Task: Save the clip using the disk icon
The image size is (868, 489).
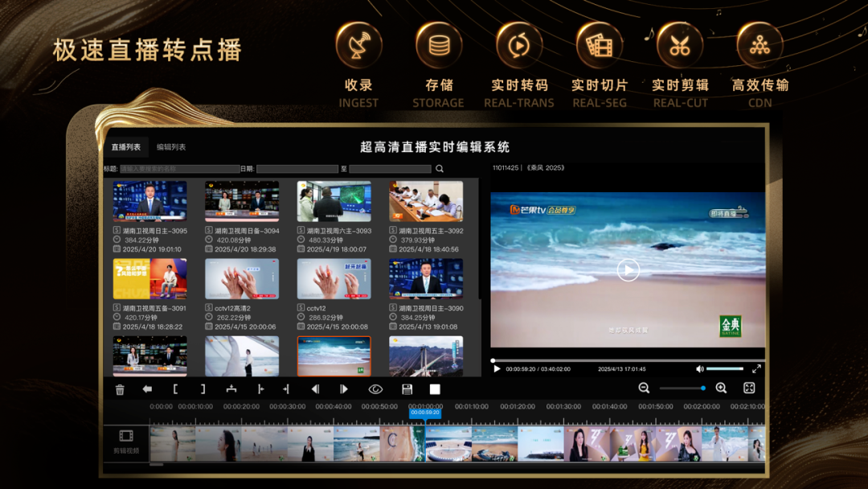Action: [x=406, y=388]
